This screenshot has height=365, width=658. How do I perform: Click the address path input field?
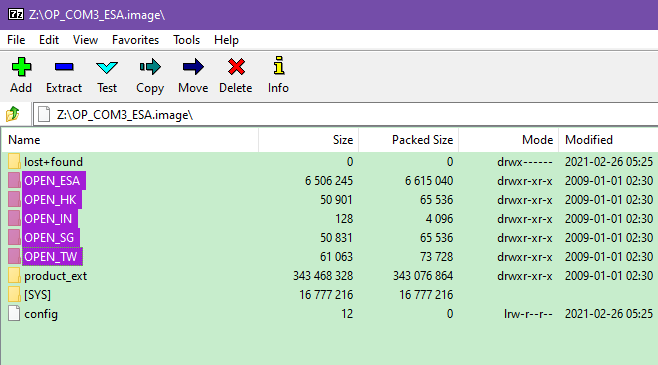tap(346, 115)
